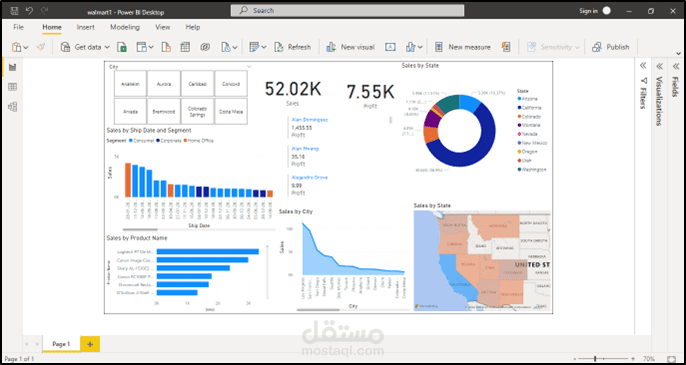
Task: Toggle the Costa Mesa slicer tile
Action: click(231, 111)
